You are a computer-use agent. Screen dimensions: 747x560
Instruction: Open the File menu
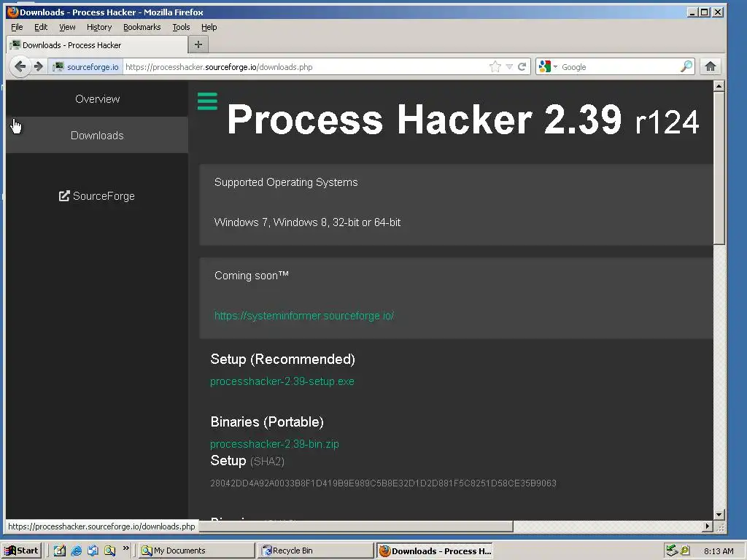[17, 27]
